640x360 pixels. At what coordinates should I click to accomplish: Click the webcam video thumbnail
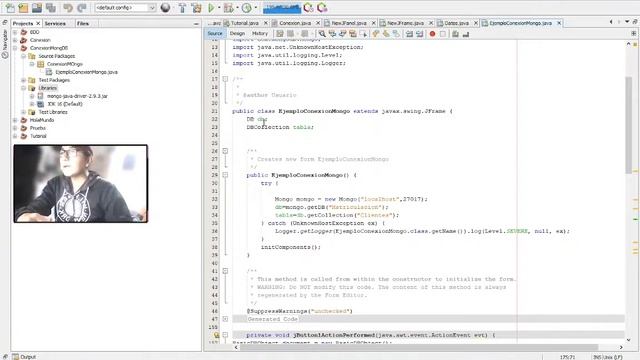click(80, 184)
